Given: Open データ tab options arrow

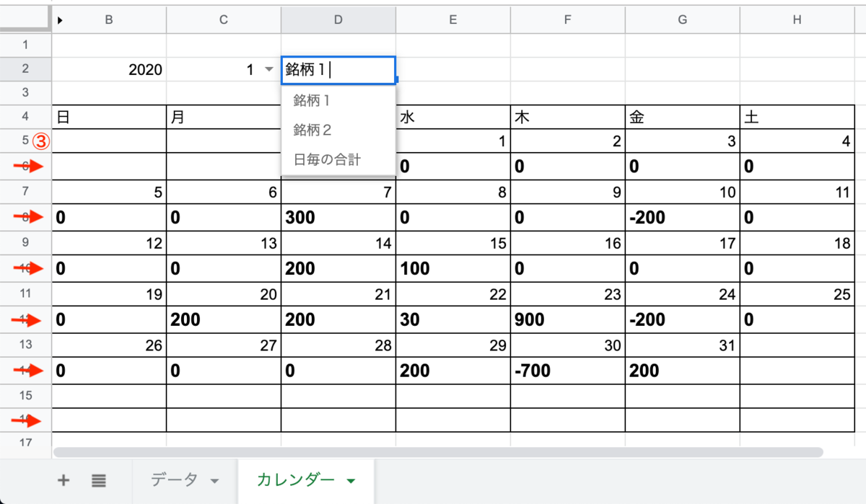Looking at the screenshot, I should (x=214, y=481).
